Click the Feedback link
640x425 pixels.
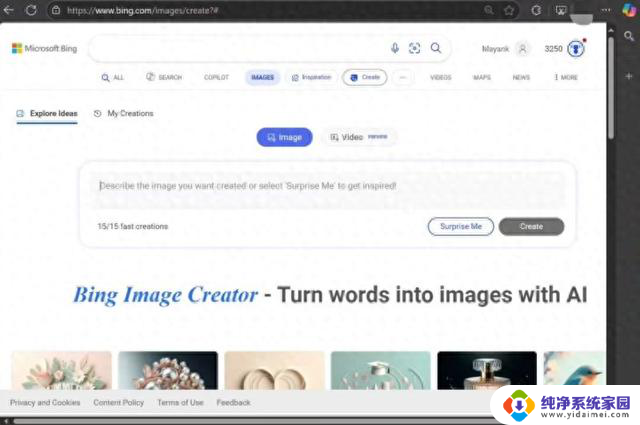tap(233, 403)
